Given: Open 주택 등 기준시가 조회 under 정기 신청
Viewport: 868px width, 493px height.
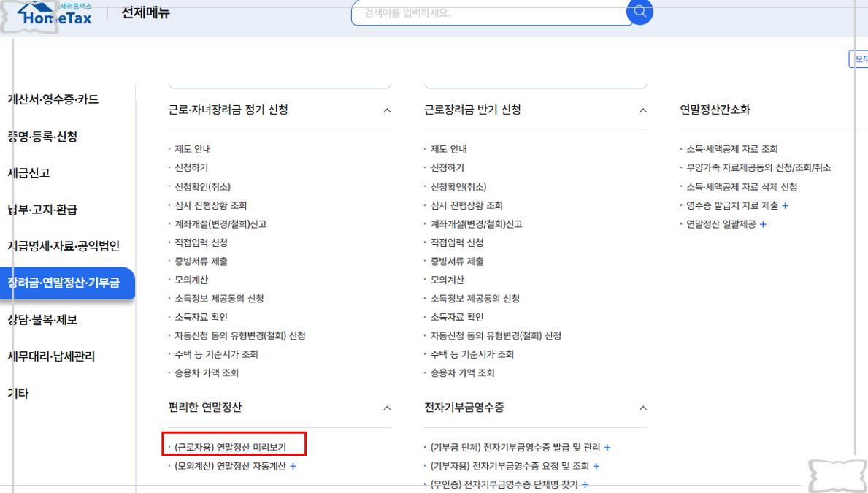Looking at the screenshot, I should click(x=216, y=354).
